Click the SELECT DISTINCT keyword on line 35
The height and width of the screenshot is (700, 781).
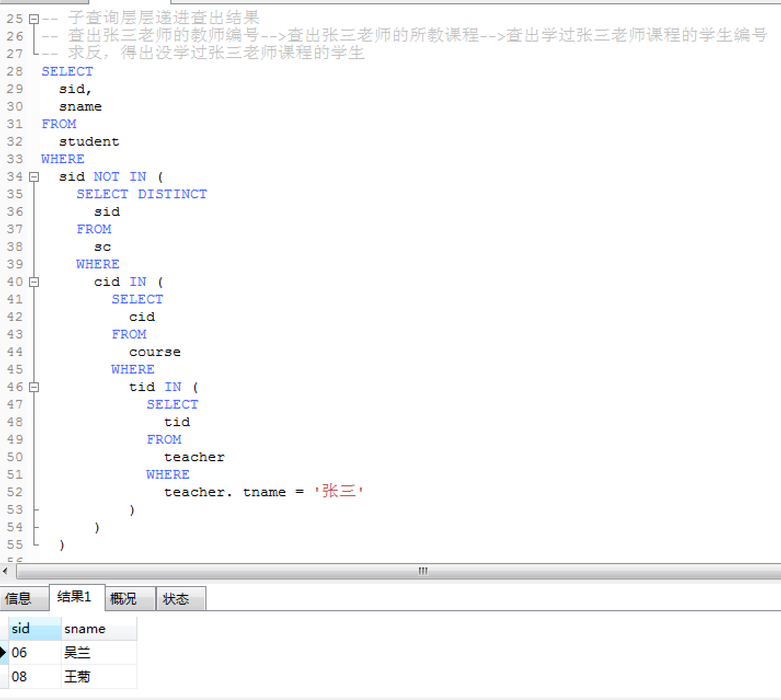click(x=142, y=194)
